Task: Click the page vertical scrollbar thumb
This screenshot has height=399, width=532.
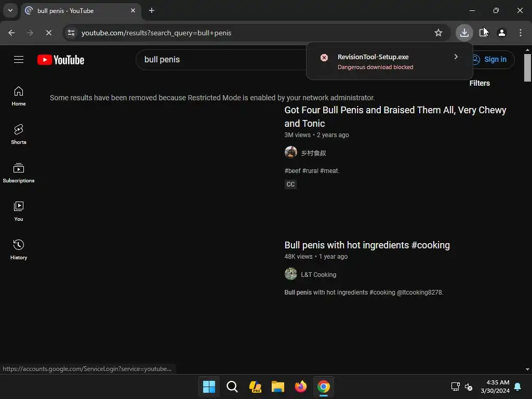Action: coord(527,68)
